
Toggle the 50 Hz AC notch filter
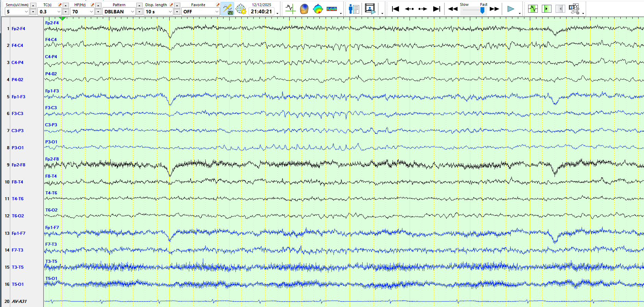(227, 9)
